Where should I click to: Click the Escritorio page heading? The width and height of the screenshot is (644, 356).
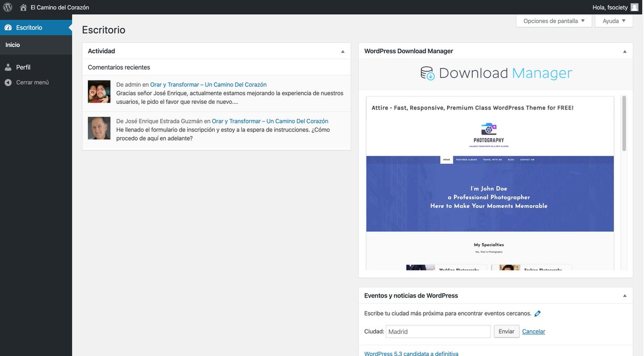(x=104, y=30)
